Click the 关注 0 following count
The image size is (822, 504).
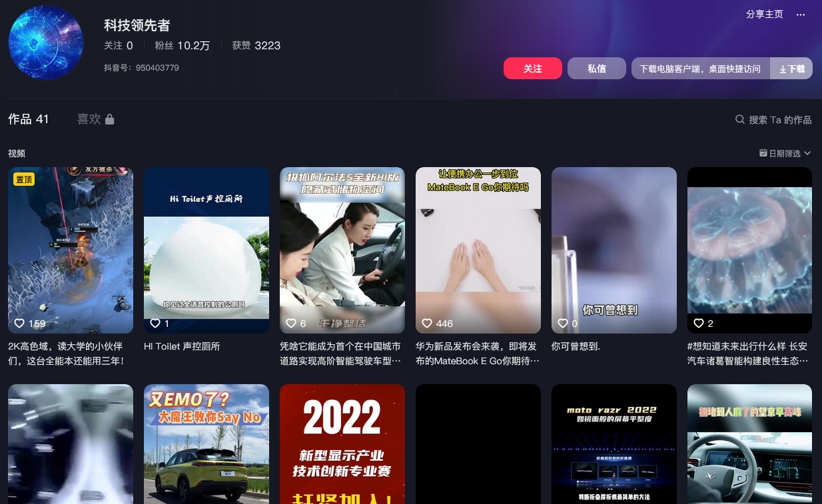(x=119, y=45)
